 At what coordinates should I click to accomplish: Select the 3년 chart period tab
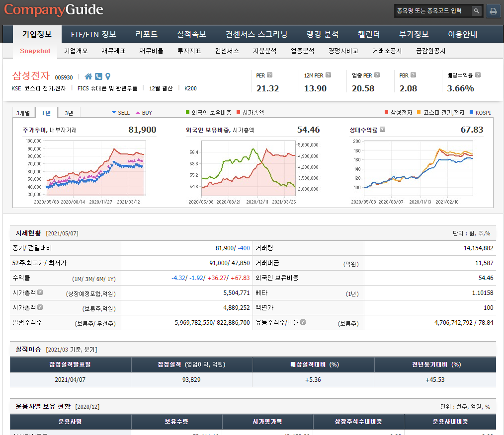pos(69,113)
